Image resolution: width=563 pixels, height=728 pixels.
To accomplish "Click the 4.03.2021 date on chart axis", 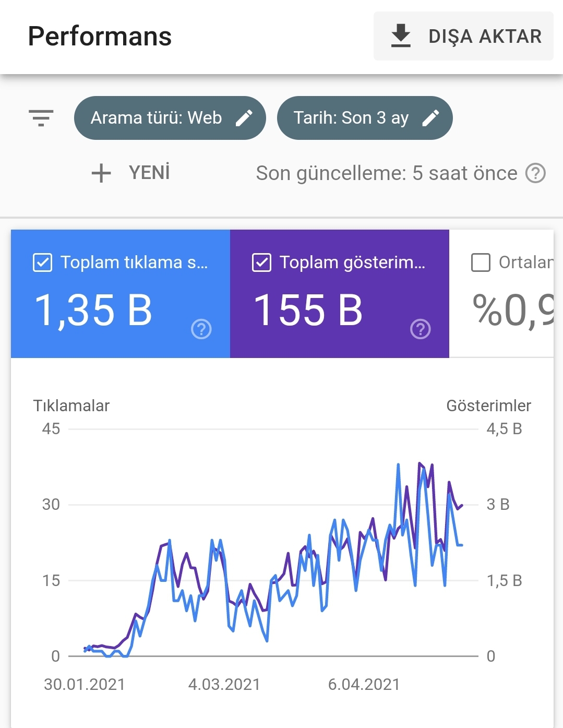I will pos(224,684).
